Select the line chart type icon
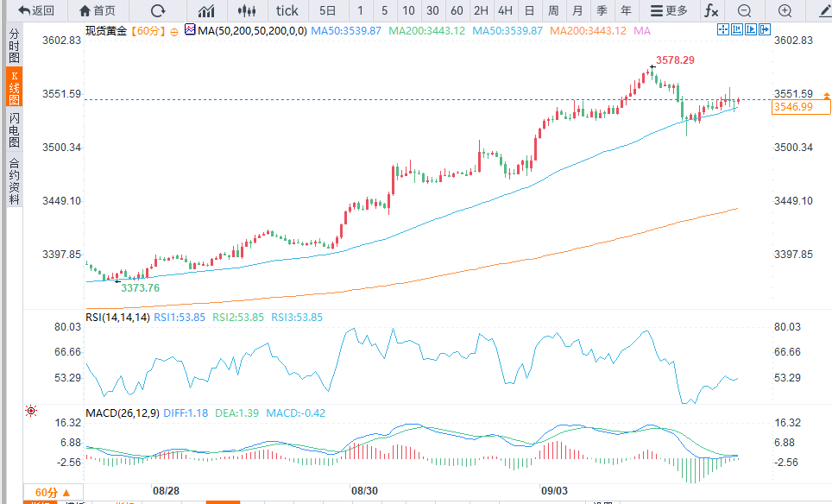 click(x=206, y=10)
